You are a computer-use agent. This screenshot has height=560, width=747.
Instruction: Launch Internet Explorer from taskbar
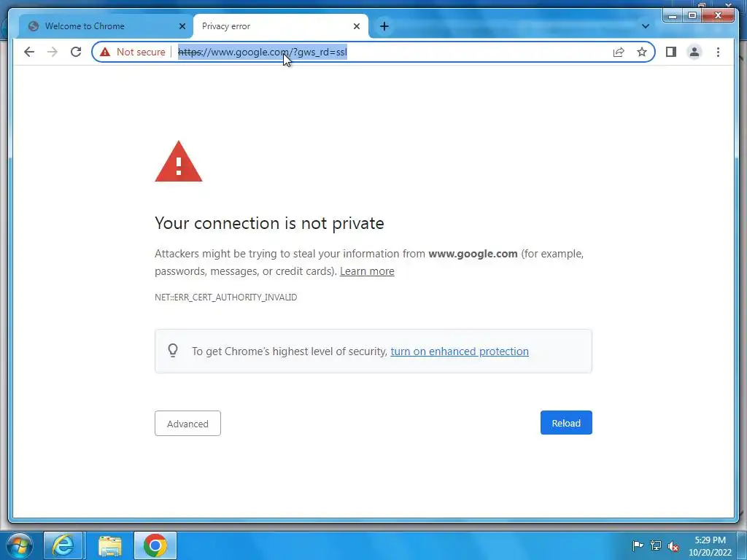pyautogui.click(x=63, y=545)
